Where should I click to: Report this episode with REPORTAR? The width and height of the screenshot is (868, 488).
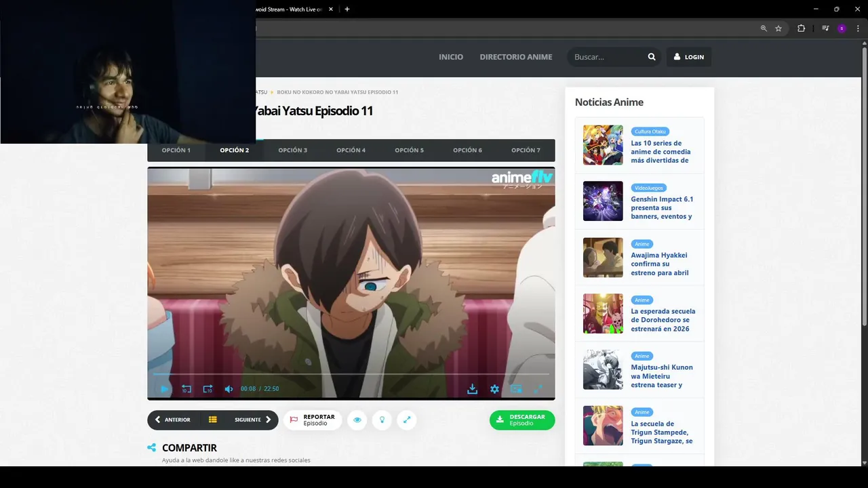pyautogui.click(x=312, y=420)
